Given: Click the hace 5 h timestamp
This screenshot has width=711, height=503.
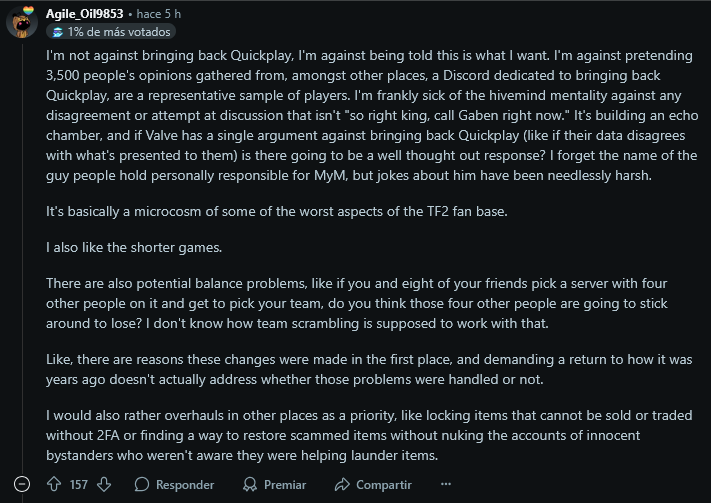Looking at the screenshot, I should 159,14.
